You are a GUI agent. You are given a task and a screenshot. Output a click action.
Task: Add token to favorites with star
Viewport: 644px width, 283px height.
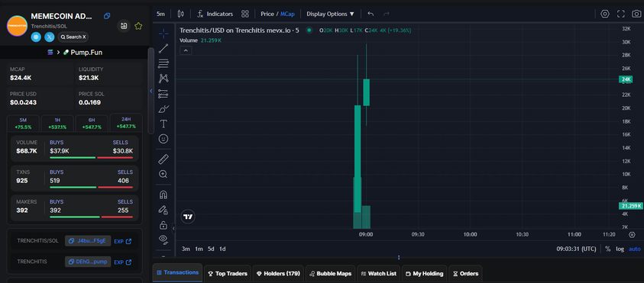pyautogui.click(x=138, y=26)
